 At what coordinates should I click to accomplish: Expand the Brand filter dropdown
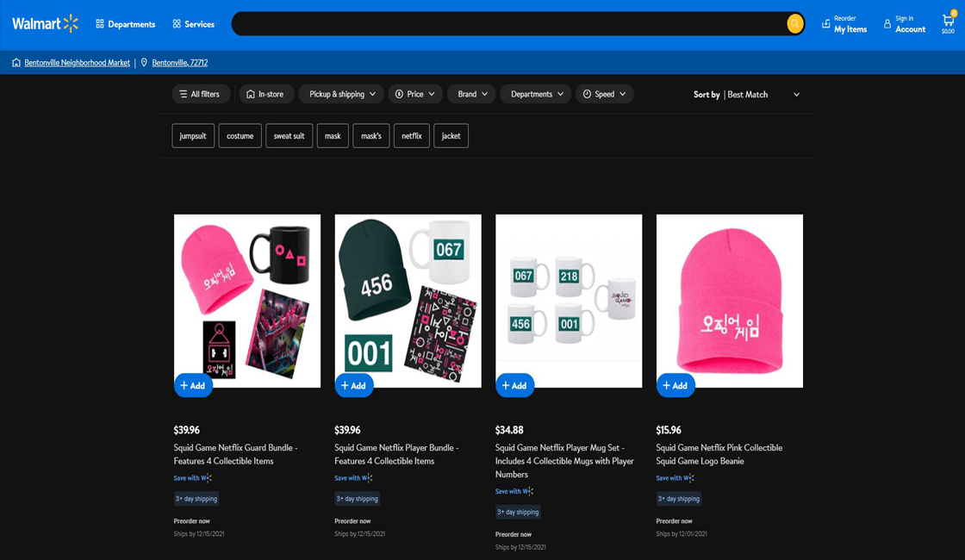coord(470,94)
